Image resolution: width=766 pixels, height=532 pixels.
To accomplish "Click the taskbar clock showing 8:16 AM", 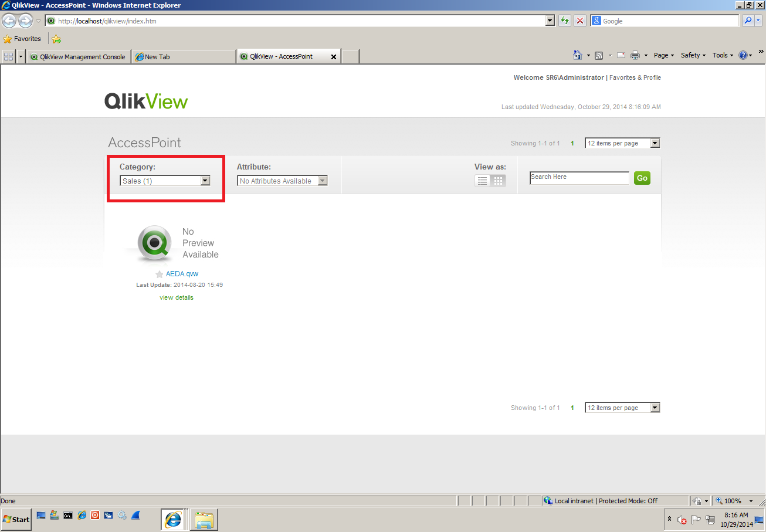I will tap(736, 520).
